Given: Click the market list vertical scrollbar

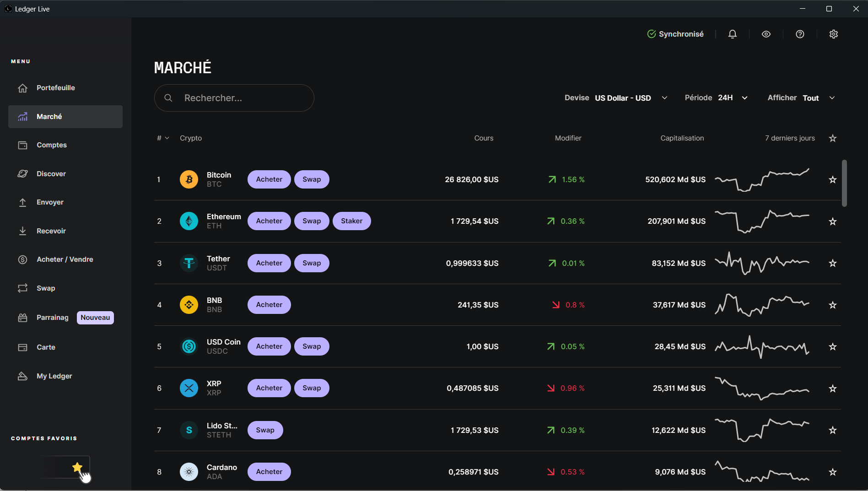Looking at the screenshot, I should click(844, 183).
